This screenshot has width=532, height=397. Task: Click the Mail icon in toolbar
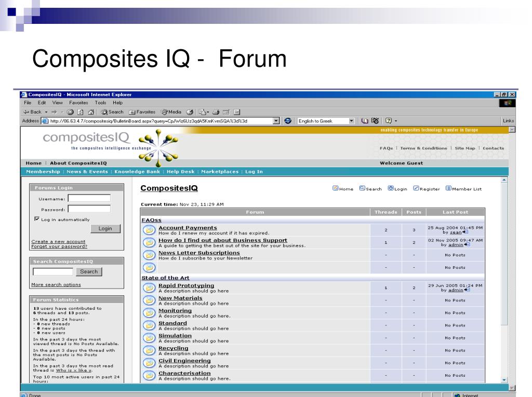[x=203, y=112]
